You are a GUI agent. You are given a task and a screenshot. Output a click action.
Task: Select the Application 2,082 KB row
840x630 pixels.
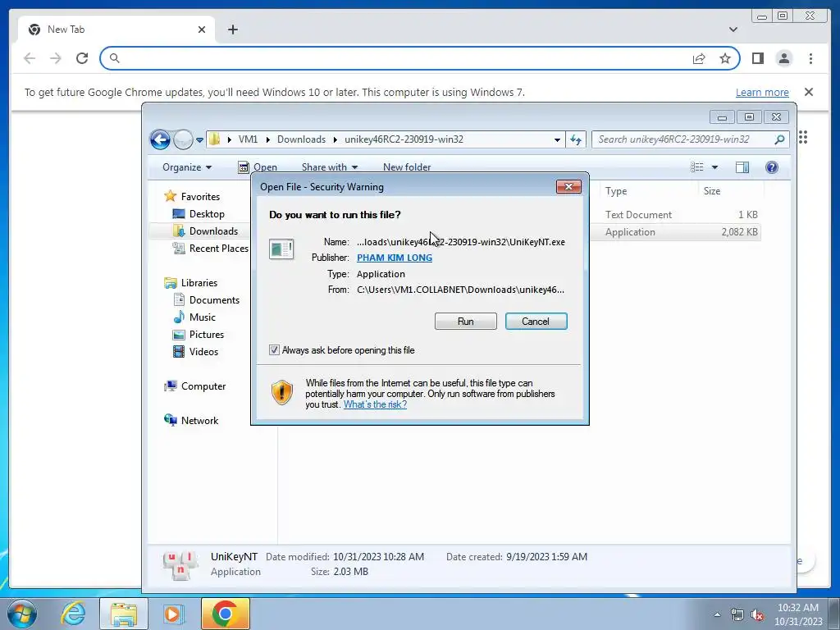[x=676, y=232]
